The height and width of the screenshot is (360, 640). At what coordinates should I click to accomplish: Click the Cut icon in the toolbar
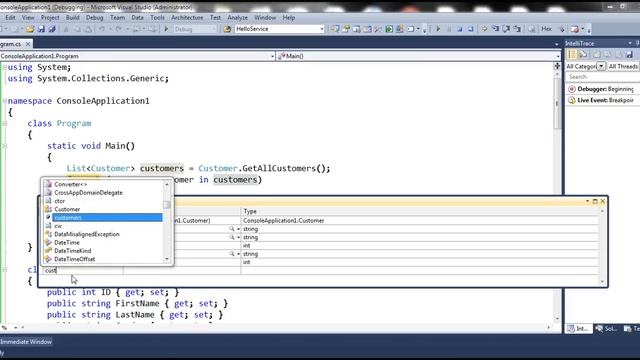click(x=66, y=29)
